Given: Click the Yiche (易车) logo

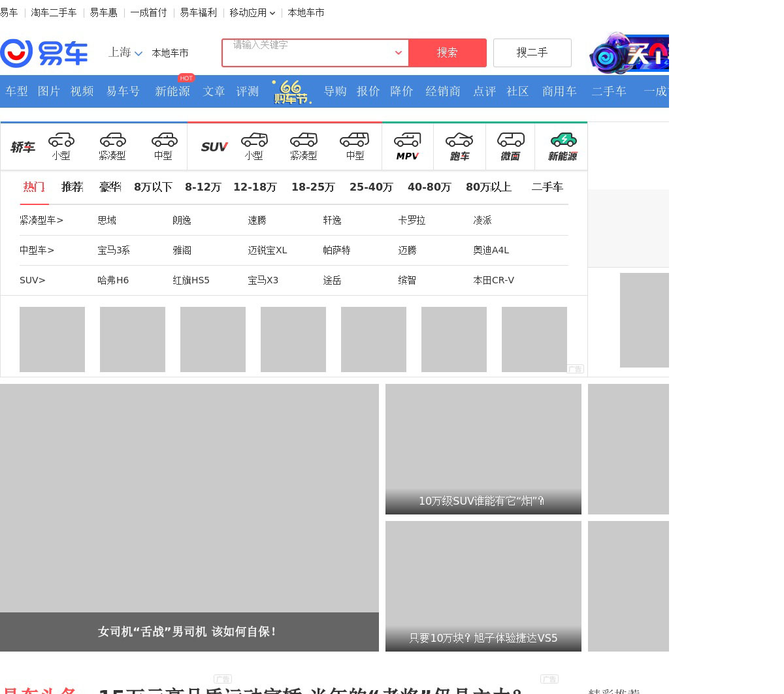Looking at the screenshot, I should point(44,53).
